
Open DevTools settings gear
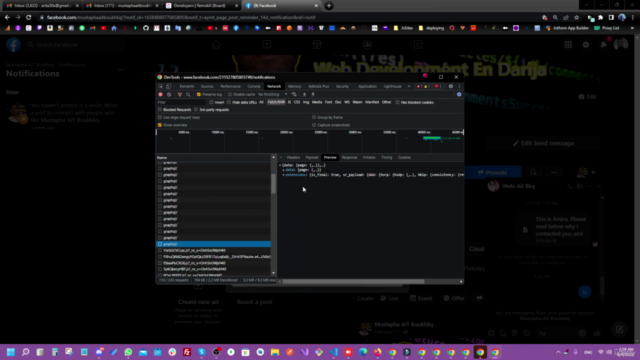click(x=451, y=86)
